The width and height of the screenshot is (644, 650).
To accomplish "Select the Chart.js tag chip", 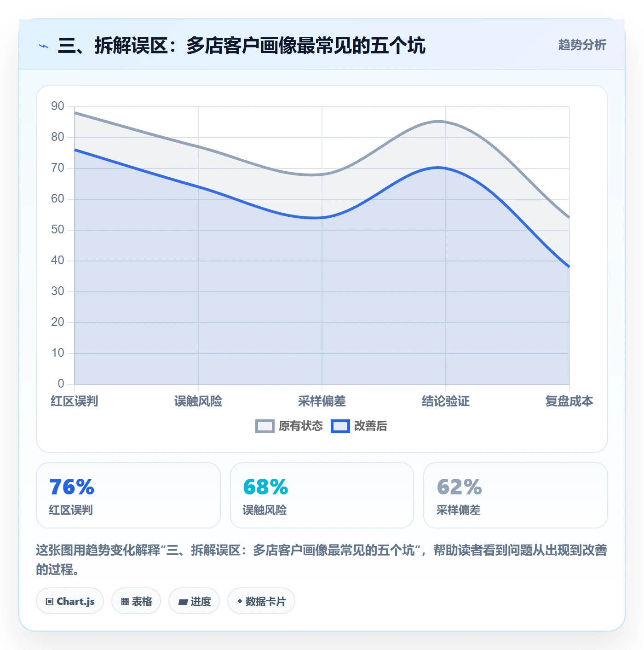I will pos(70,601).
